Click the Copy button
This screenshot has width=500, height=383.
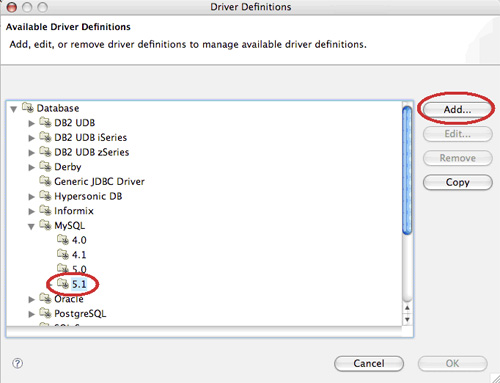(457, 182)
